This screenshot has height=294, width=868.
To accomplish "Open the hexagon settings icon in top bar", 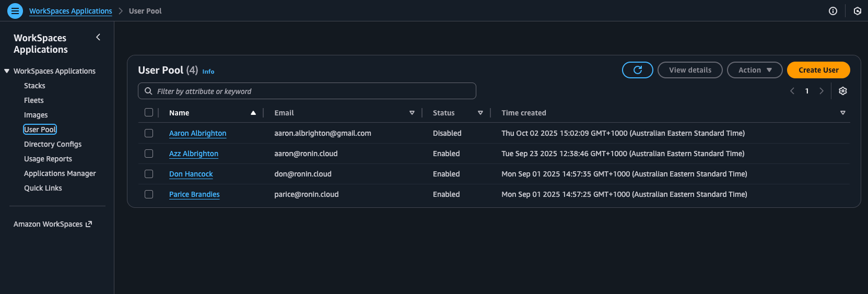I will click(858, 11).
